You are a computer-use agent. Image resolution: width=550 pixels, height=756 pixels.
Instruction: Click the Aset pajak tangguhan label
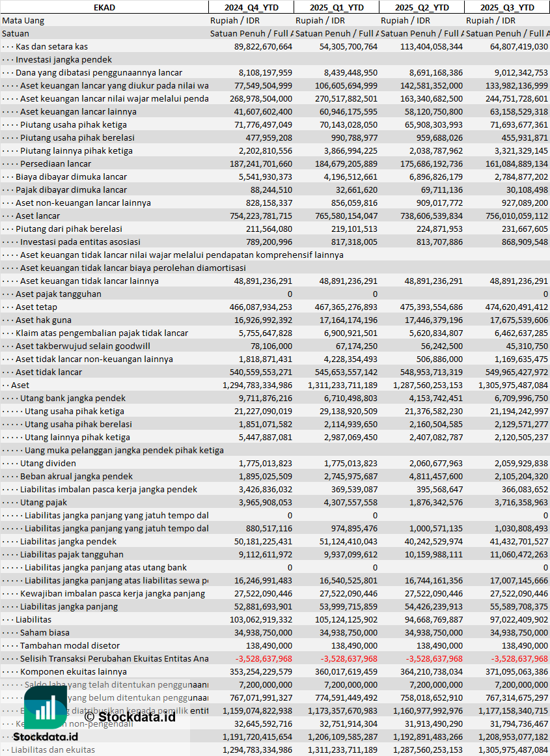(59, 294)
